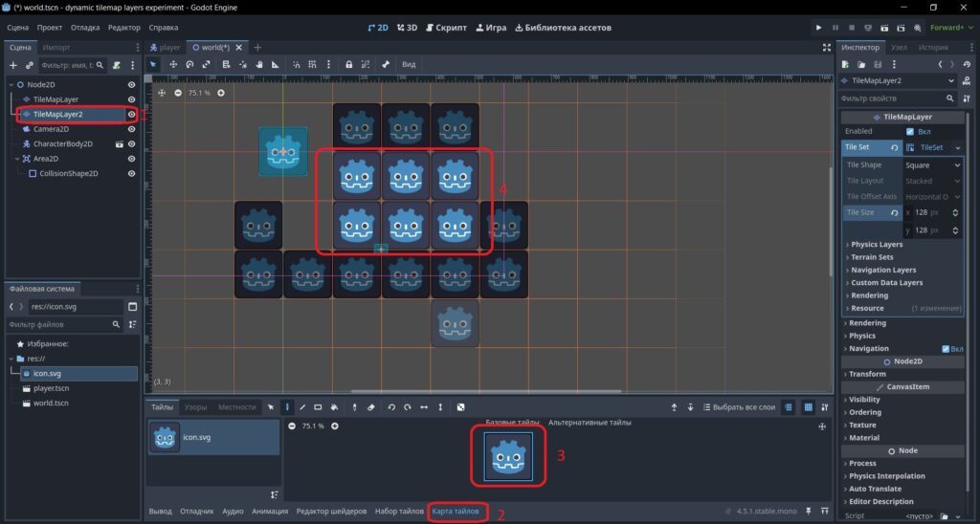The image size is (980, 524).
Task: Toggle random tile placement dice icon
Action: tap(460, 407)
